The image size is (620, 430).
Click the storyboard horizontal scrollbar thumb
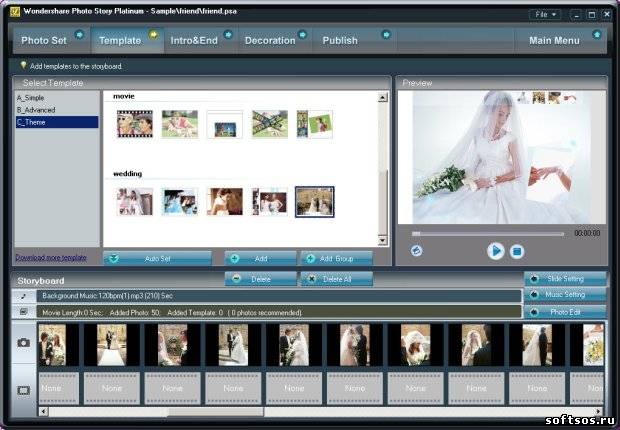[215, 411]
